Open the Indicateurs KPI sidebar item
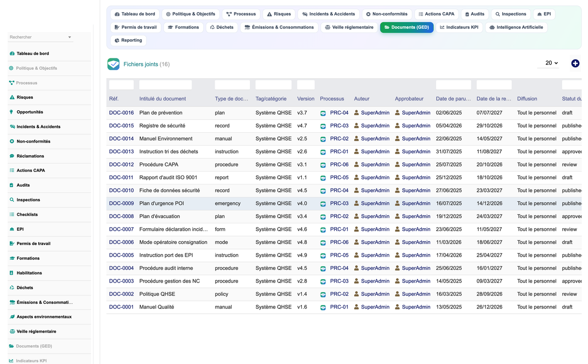Image resolution: width=588 pixels, height=364 pixels. pyautogui.click(x=50, y=361)
